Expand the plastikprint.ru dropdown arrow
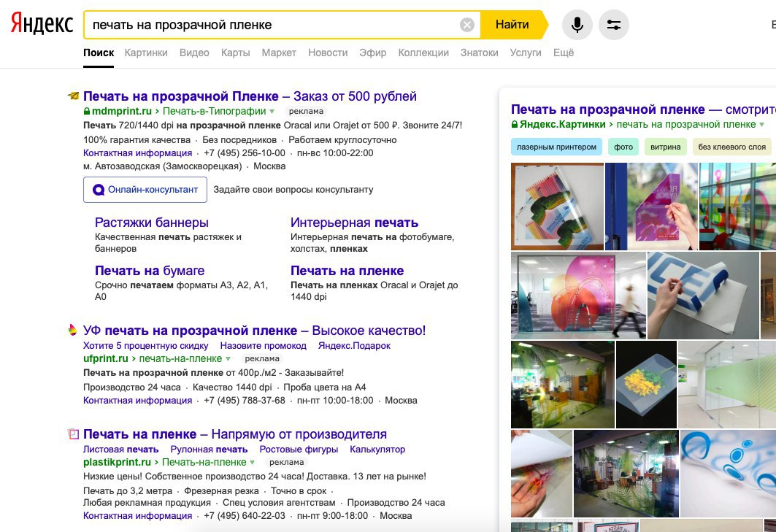The image size is (776, 532). coord(253,462)
